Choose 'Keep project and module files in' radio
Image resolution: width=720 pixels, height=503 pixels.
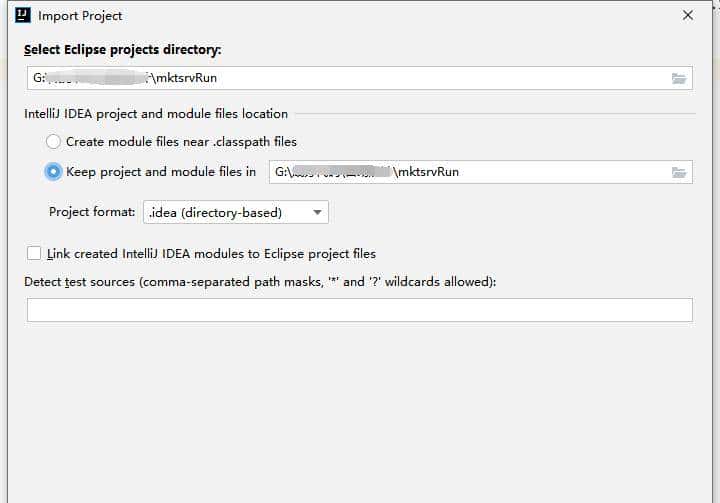[53, 172]
